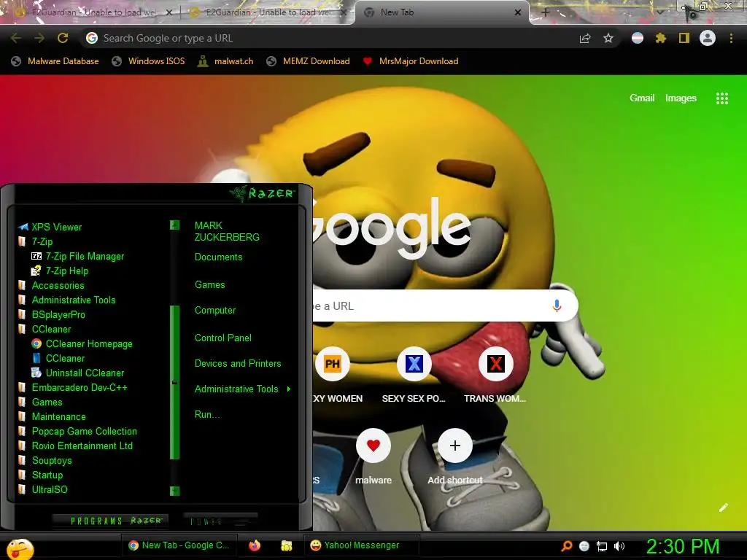Open the volume speaker tray icon
747x560 pixels.
click(619, 546)
